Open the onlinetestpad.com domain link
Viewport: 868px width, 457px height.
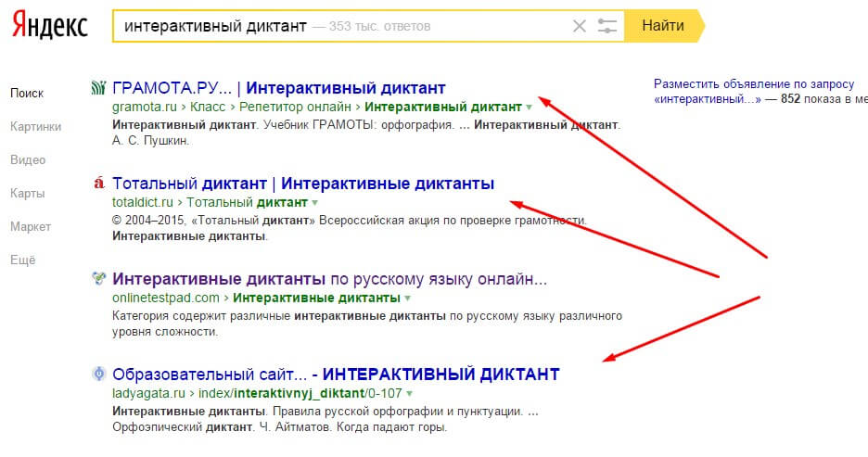pyautogui.click(x=166, y=298)
